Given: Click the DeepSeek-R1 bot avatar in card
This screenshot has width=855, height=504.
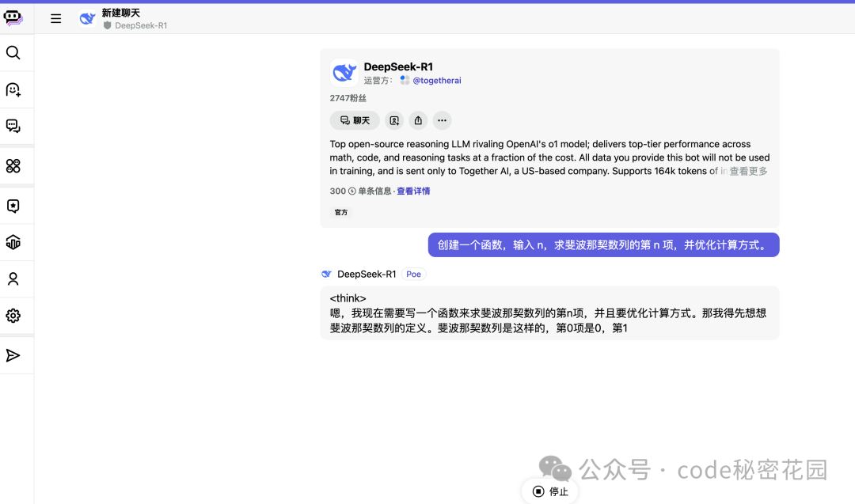Looking at the screenshot, I should 344,73.
